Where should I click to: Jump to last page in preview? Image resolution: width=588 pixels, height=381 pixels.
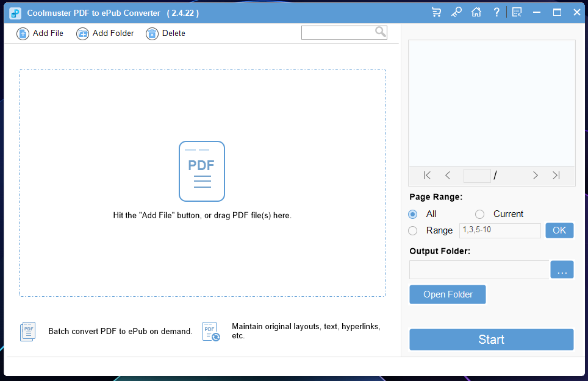coord(556,176)
